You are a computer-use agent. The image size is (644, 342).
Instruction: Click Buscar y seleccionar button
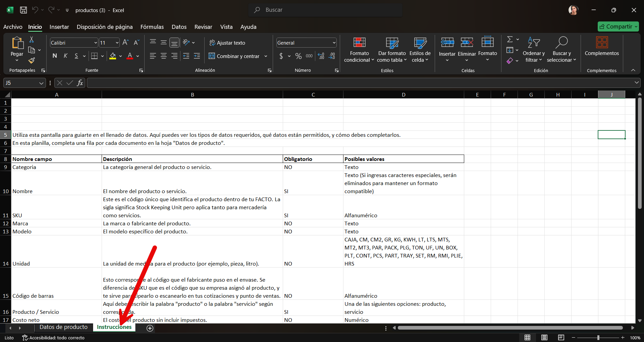click(x=561, y=49)
